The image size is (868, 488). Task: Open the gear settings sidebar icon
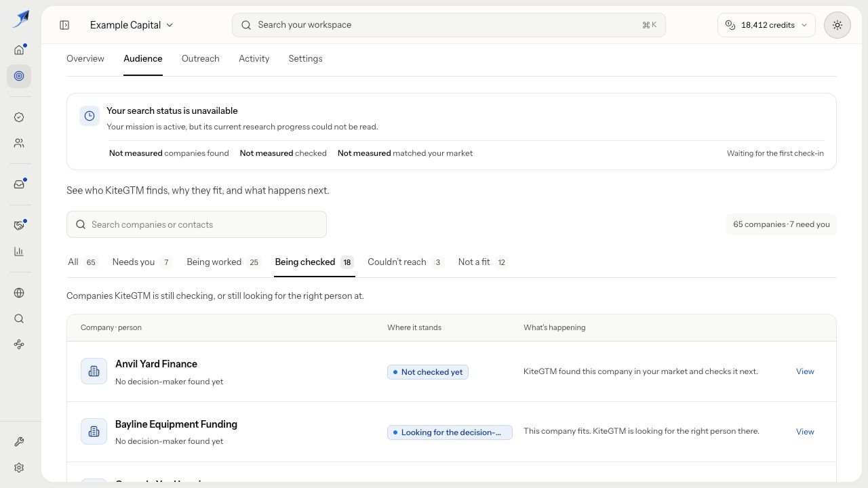(19, 468)
